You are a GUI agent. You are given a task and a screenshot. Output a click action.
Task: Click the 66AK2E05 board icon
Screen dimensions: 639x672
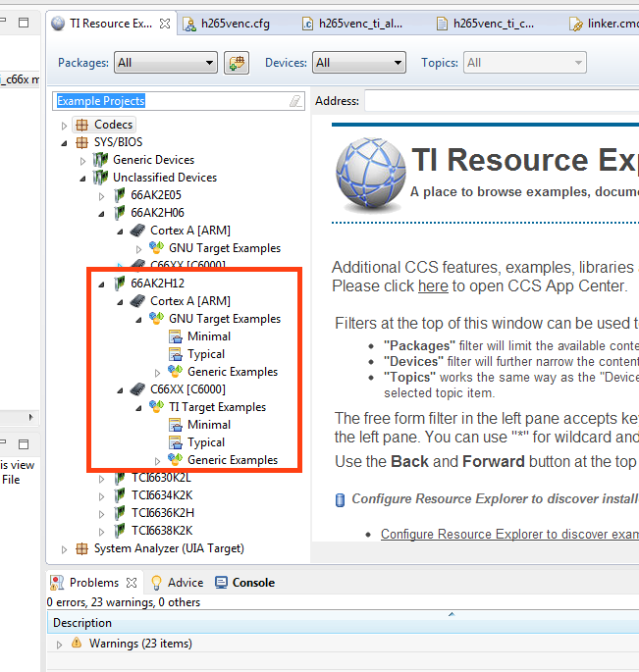click(119, 195)
